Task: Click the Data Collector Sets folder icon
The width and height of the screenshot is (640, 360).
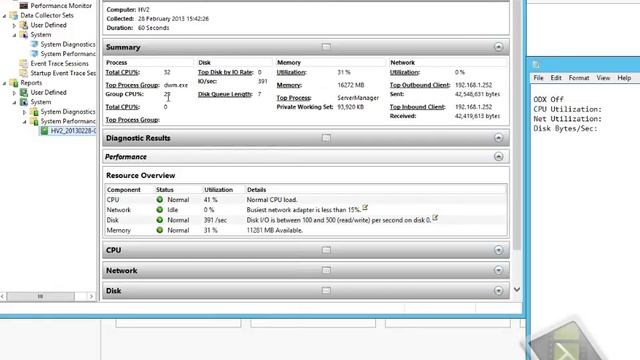Action: pyautogui.click(x=14, y=16)
